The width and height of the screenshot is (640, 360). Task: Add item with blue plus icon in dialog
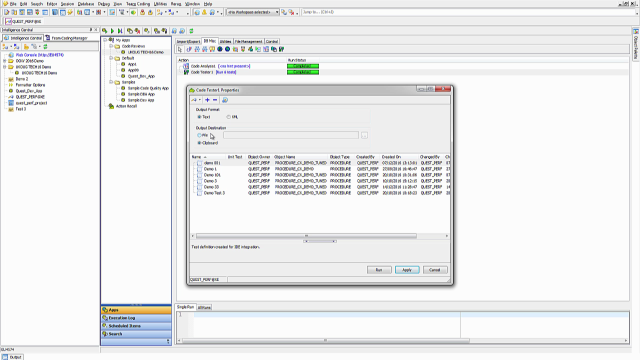coord(207,100)
